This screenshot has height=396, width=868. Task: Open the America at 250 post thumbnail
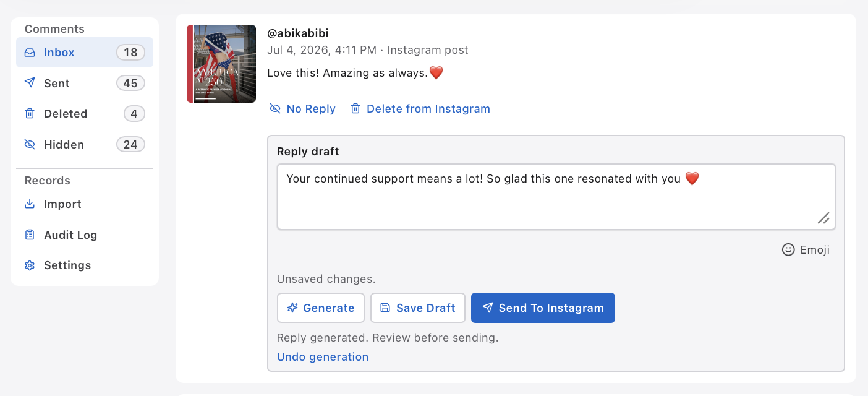(x=221, y=64)
